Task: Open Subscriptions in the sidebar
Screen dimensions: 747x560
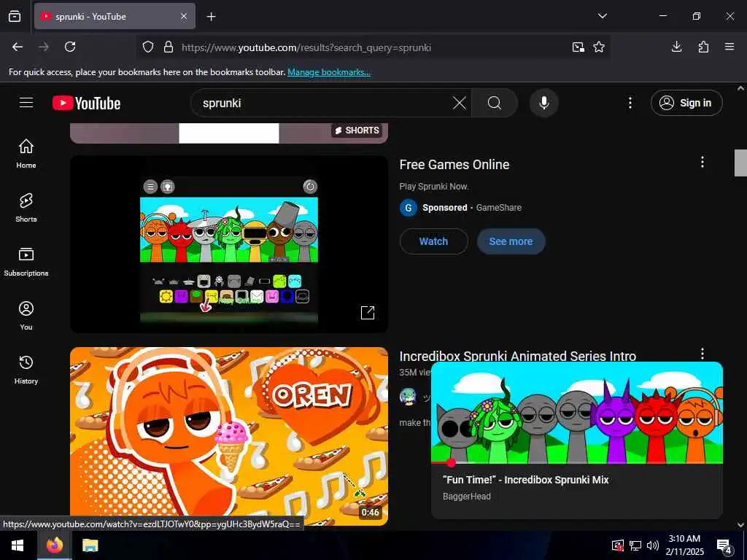Action: pos(26,262)
